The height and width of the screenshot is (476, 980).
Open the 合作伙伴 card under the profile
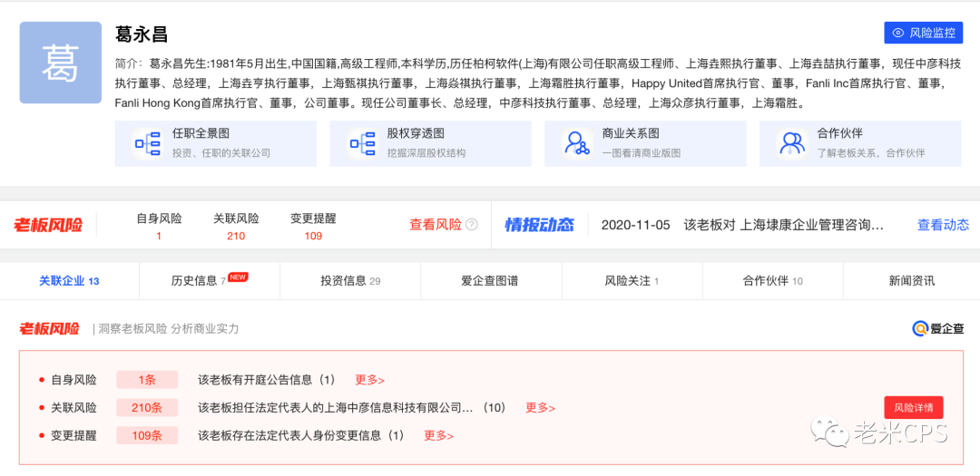pyautogui.click(x=860, y=143)
